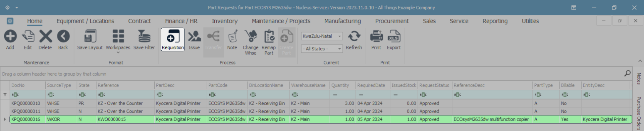Open the Contract tab
Image resolution: width=644 pixels, height=131 pixels.
click(140, 21)
